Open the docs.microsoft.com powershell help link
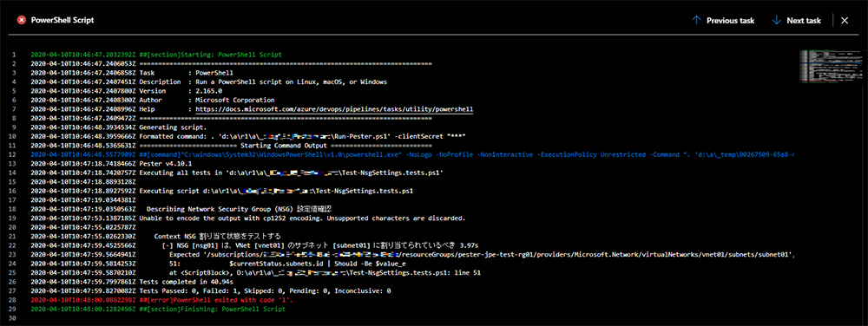This screenshot has width=868, height=326. click(x=334, y=109)
